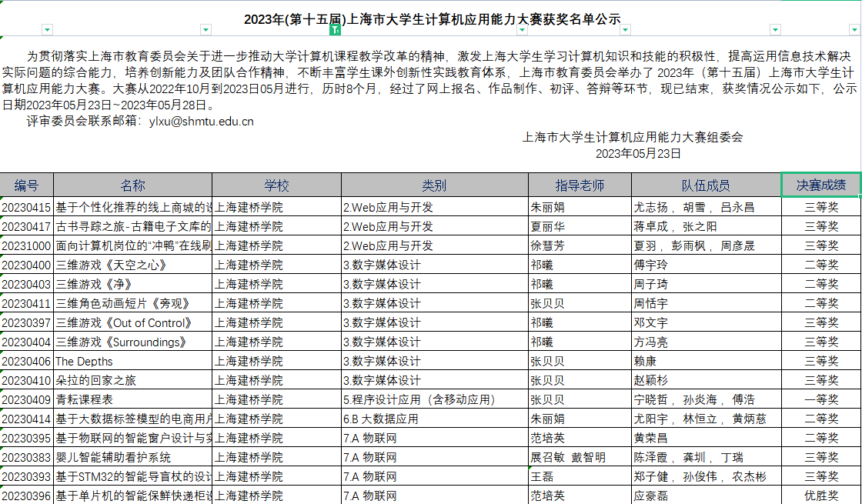Select the 优胜奖 result cell
This screenshot has width=862, height=504.
820,496
